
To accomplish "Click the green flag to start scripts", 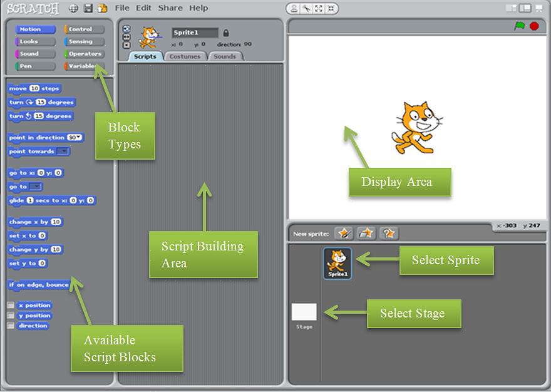I will pos(520,26).
